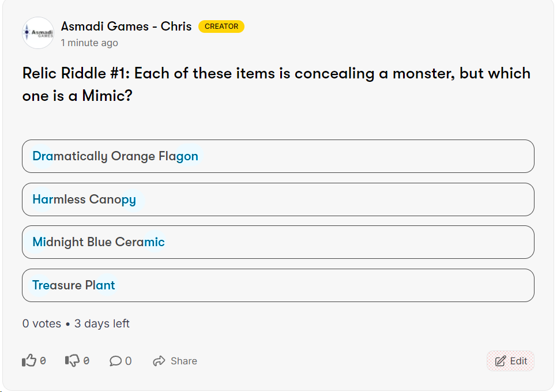Pick Treasure Plant in the poll
This screenshot has height=392, width=557.
[x=278, y=285]
